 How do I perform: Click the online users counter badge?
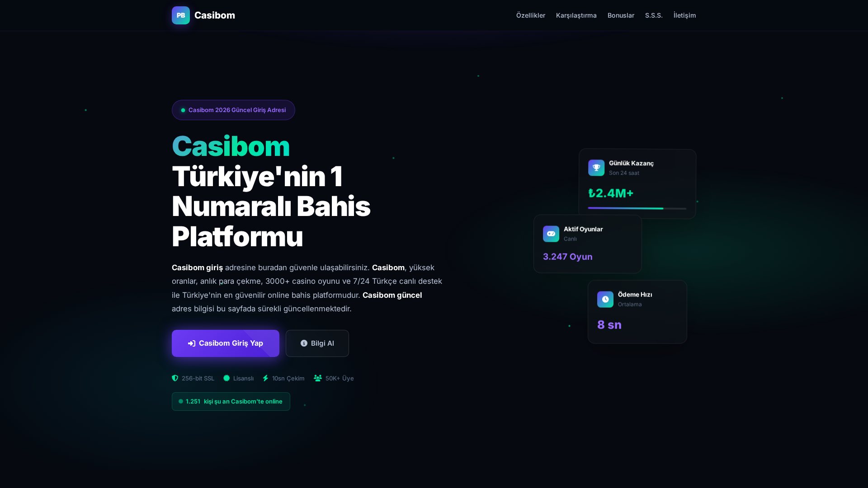pyautogui.click(x=231, y=402)
